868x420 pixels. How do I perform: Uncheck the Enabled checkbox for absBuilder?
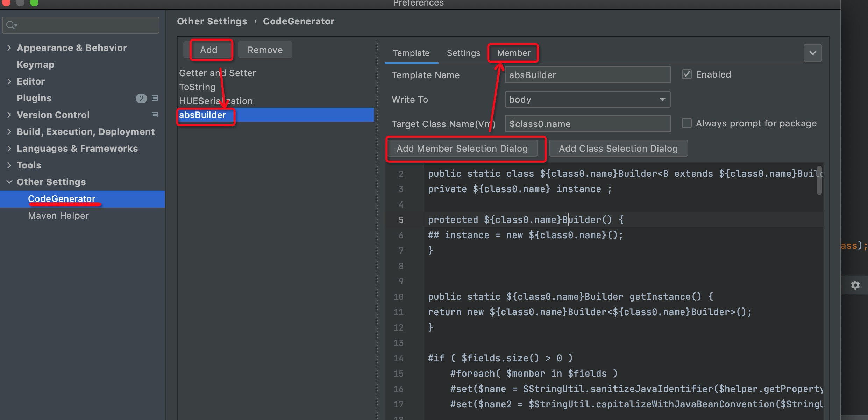[687, 74]
